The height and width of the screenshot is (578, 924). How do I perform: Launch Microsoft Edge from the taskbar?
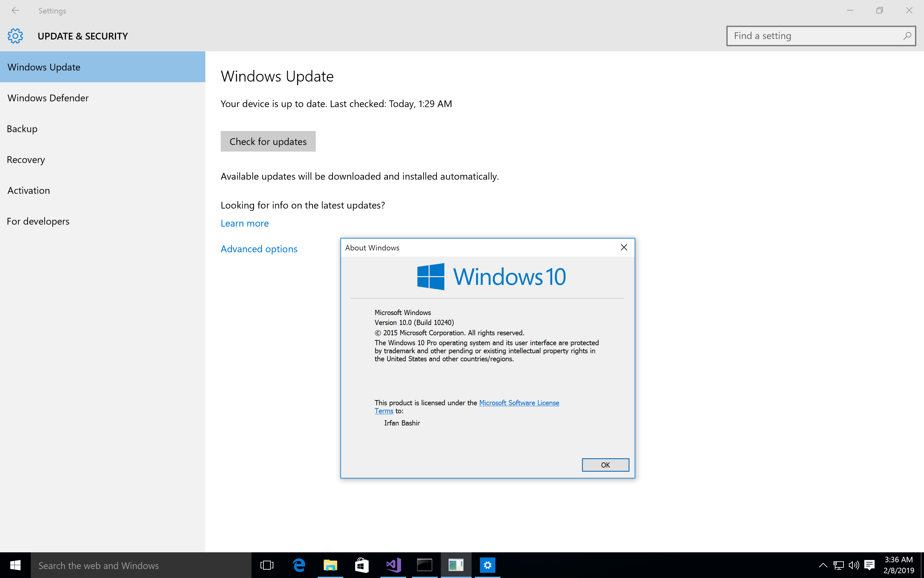299,565
